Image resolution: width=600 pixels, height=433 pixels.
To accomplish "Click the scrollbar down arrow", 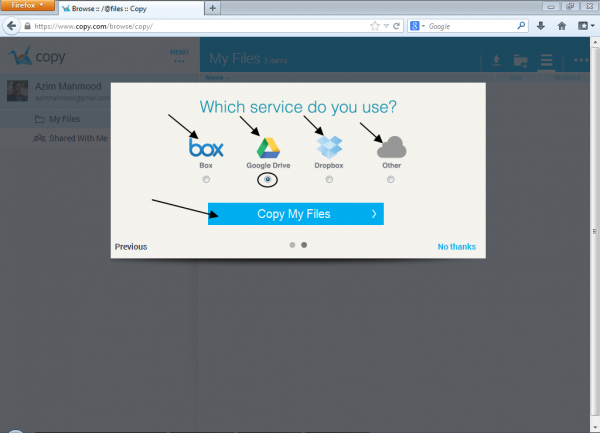I will pos(595,427).
